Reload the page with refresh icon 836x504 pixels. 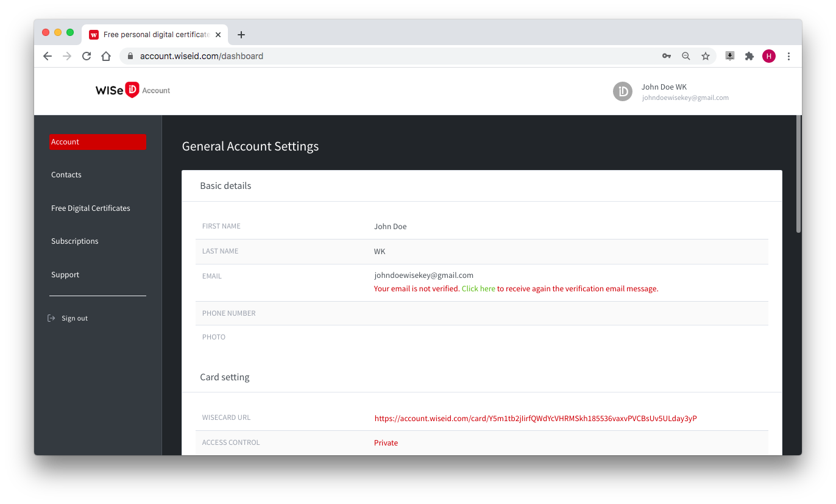click(x=87, y=56)
